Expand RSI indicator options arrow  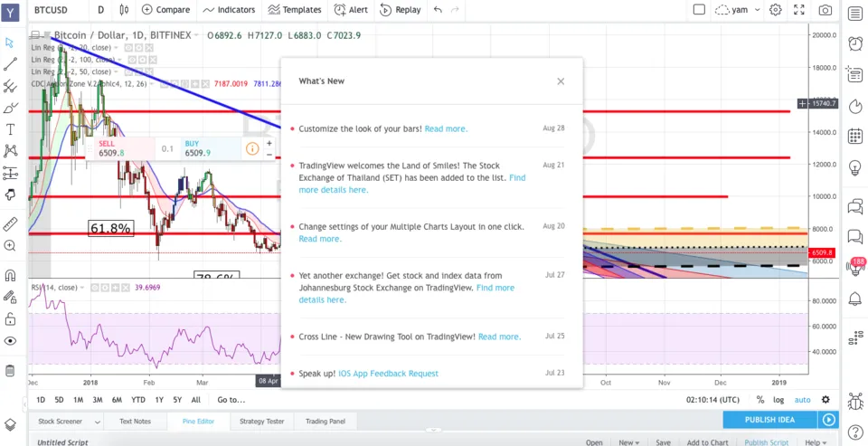82,288
